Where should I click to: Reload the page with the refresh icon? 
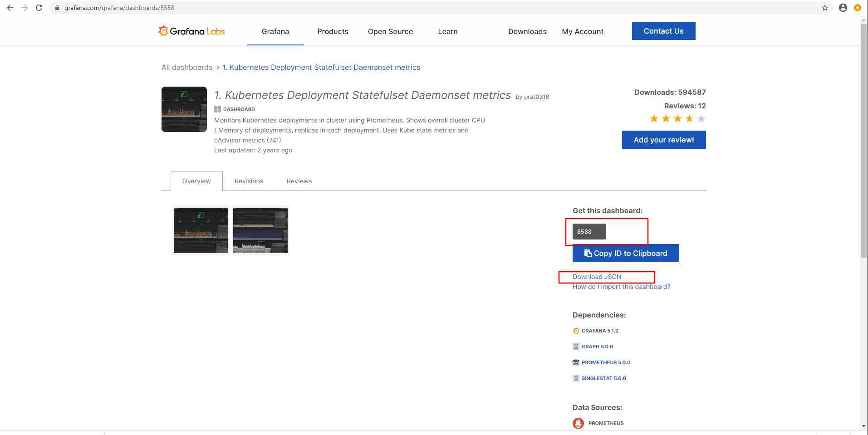[x=39, y=8]
